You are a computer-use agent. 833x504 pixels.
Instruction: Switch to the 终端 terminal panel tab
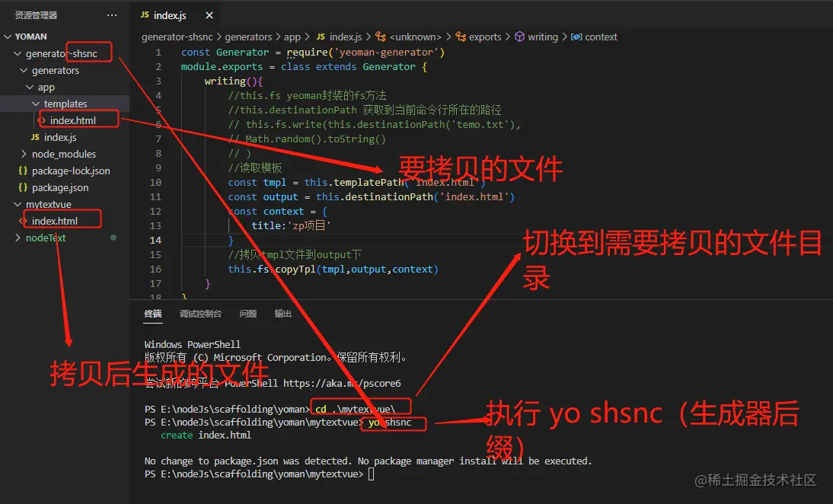point(153,314)
